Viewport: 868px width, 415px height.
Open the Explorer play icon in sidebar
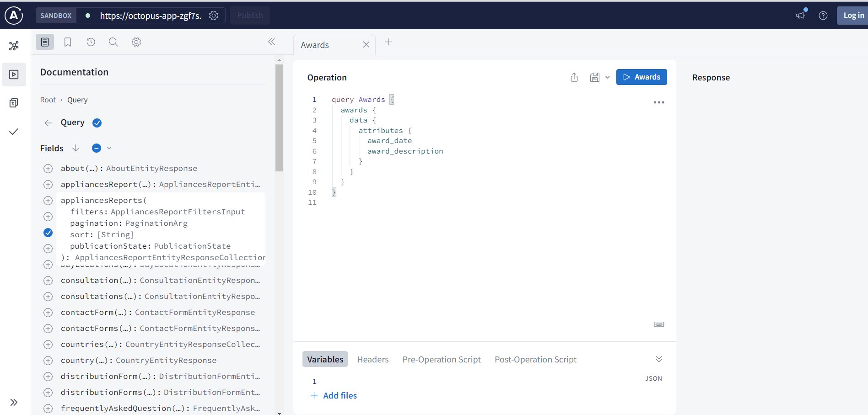click(14, 74)
